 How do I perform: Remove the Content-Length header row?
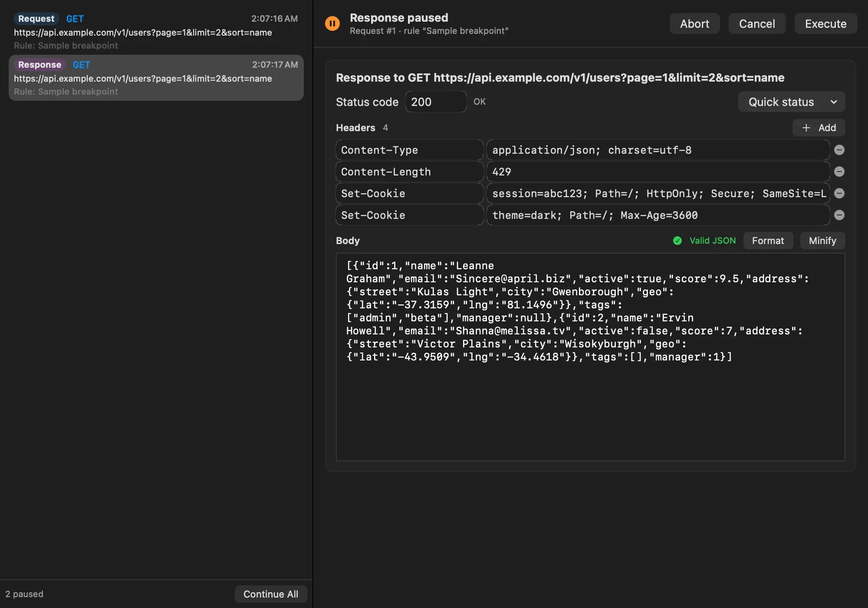tap(839, 172)
